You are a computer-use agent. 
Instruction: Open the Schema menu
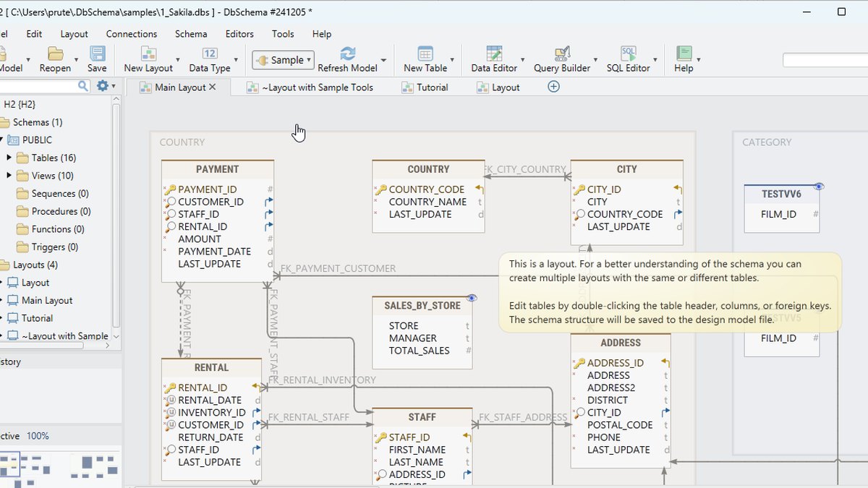coord(191,34)
